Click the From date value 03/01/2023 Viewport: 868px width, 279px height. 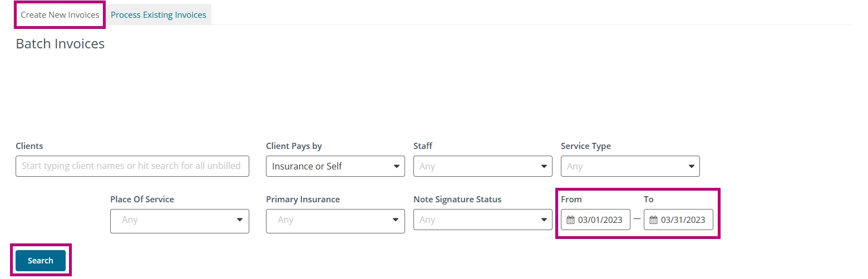[x=600, y=220]
